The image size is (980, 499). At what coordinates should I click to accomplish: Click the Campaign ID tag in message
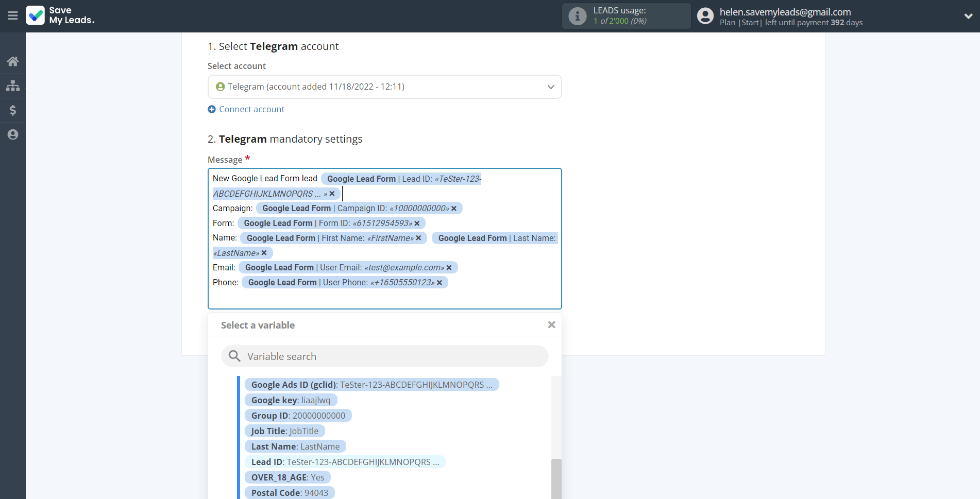[x=359, y=209]
